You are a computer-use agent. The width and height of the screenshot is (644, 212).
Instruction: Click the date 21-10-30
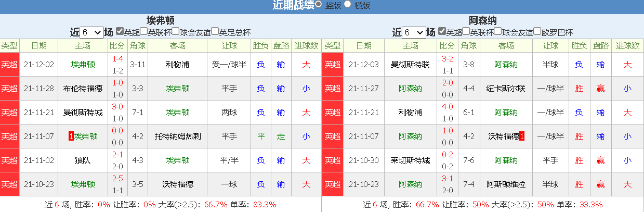[363, 160]
